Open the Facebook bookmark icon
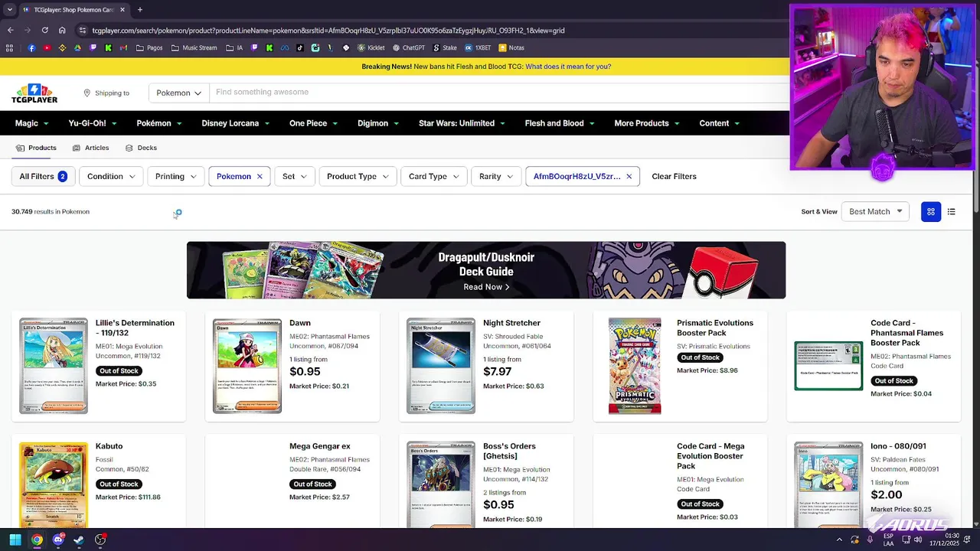The height and width of the screenshot is (551, 980). [31, 47]
